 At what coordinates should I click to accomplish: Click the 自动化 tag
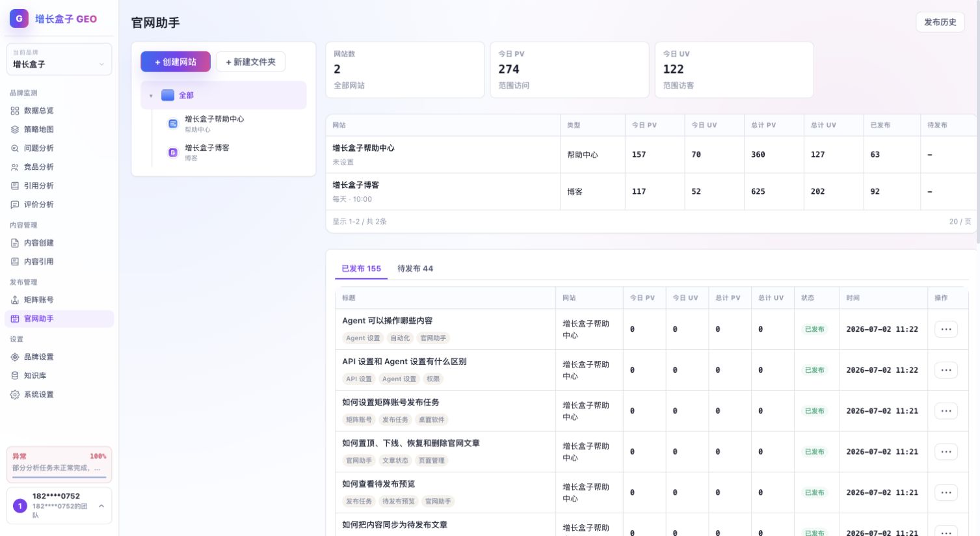point(400,338)
